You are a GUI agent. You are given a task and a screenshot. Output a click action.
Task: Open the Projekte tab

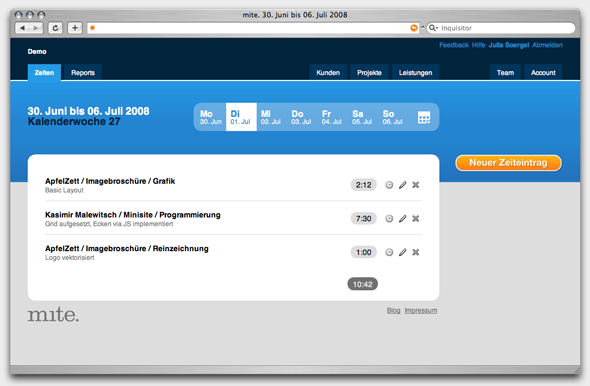click(x=370, y=72)
